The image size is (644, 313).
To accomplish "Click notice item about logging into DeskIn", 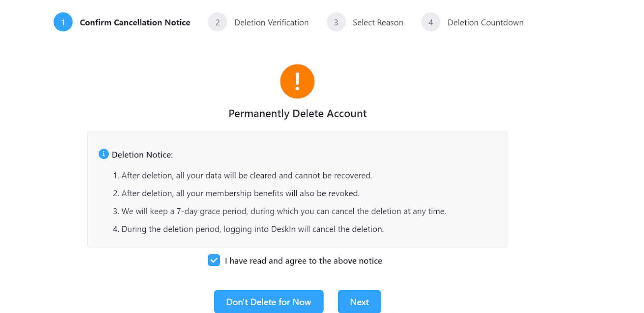I will [248, 229].
